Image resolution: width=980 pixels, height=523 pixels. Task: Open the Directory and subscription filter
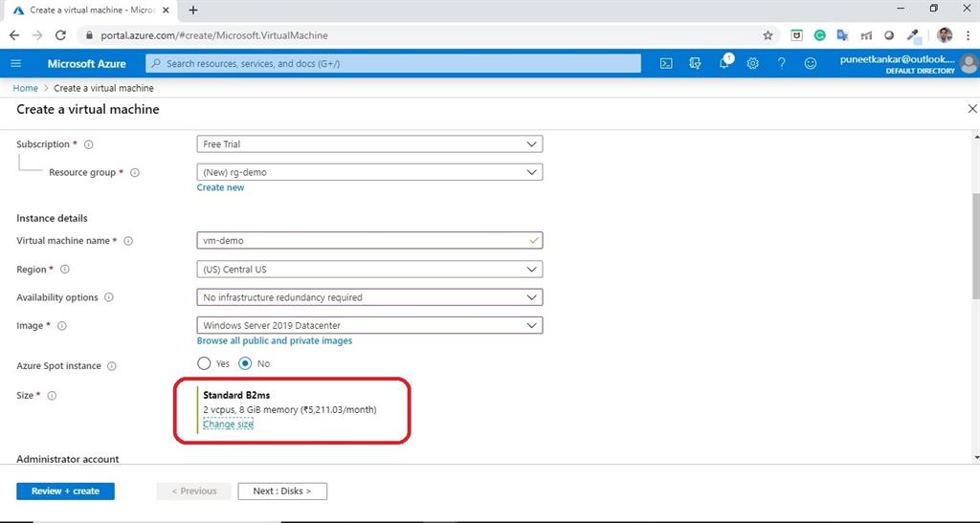[695, 64]
